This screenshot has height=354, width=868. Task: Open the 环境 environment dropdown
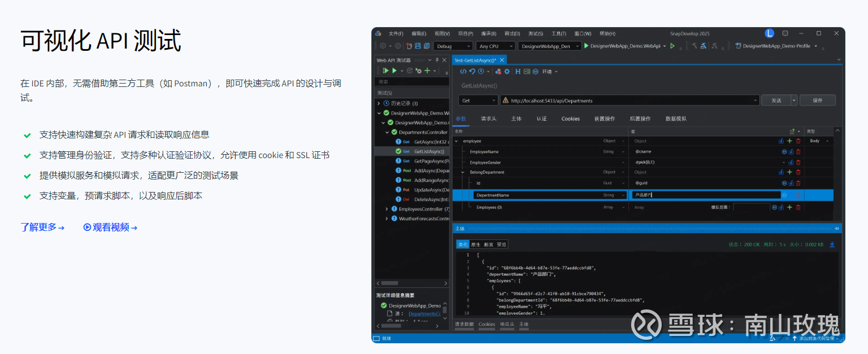click(x=550, y=71)
